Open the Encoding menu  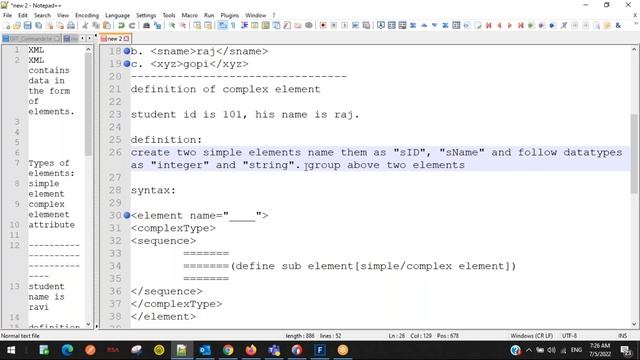tap(87, 15)
